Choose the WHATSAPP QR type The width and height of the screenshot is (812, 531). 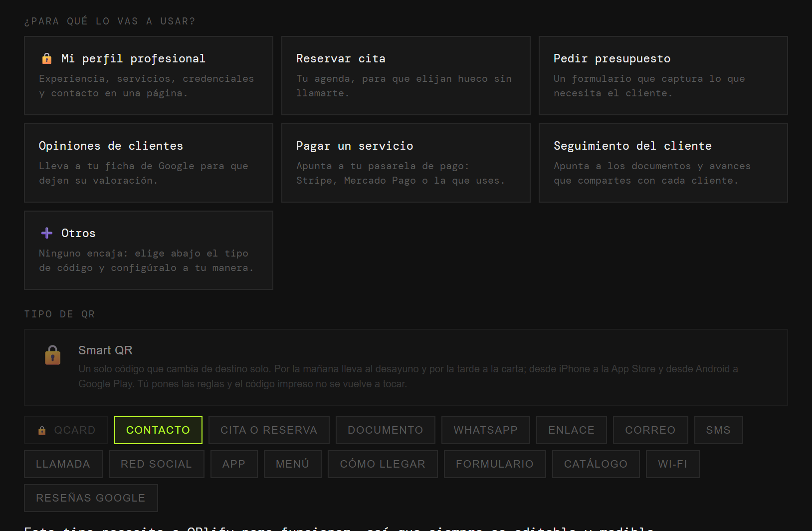point(486,430)
